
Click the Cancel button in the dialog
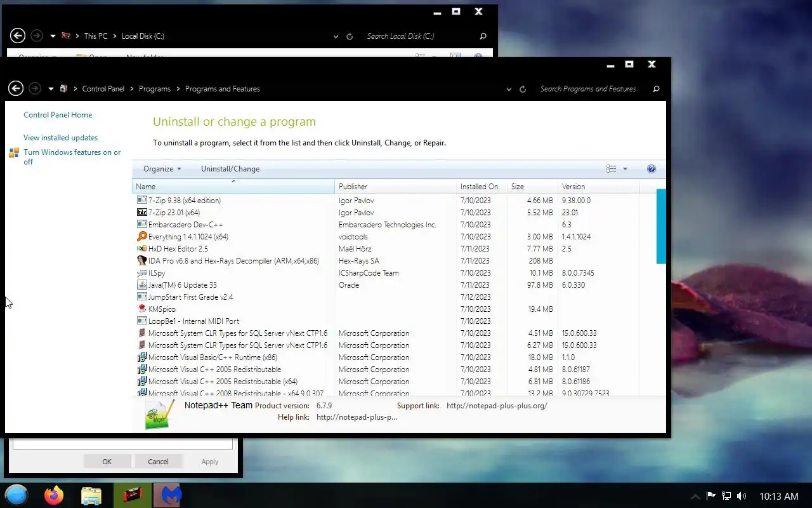tap(158, 462)
